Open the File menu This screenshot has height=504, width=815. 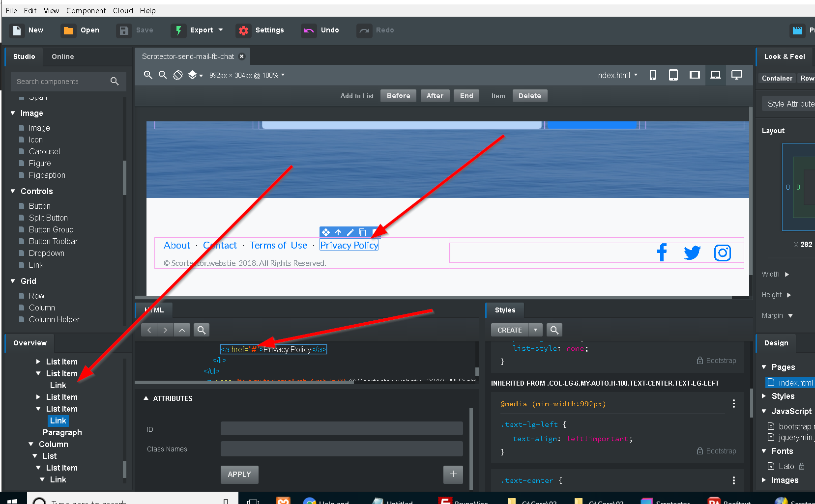click(x=11, y=10)
